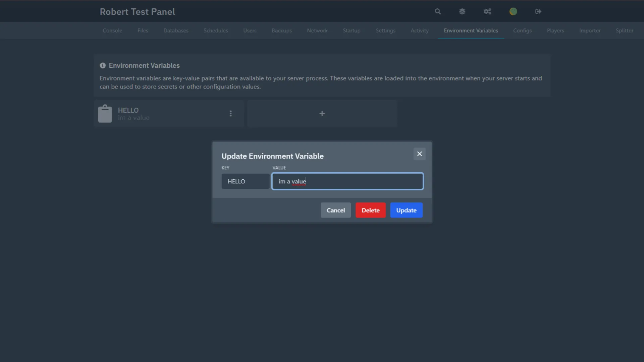Click the KEY field containing HELLO
644x362 pixels.
[x=245, y=181]
